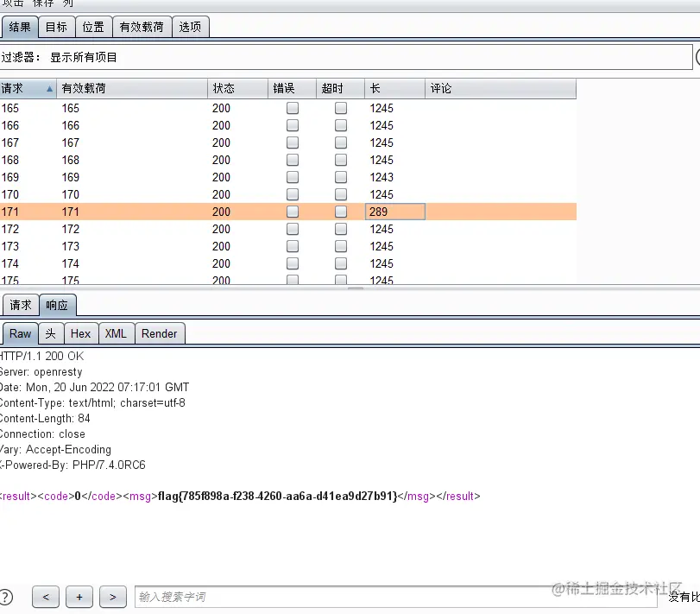Toggle error checkbox in row 165
The width and height of the screenshot is (700, 614).
click(293, 108)
